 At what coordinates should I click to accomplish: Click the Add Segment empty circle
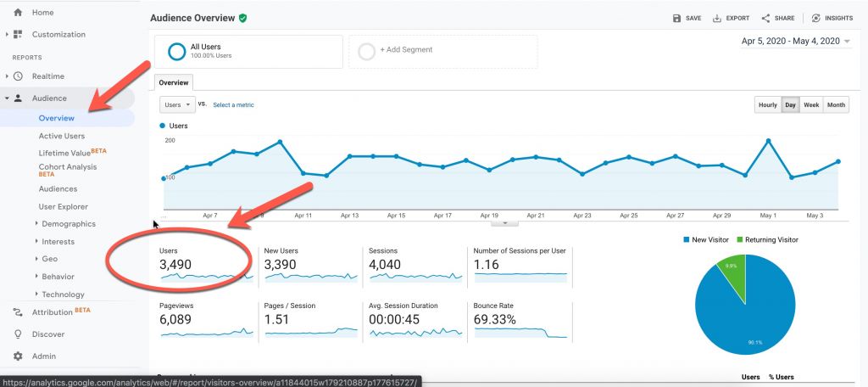tap(366, 52)
